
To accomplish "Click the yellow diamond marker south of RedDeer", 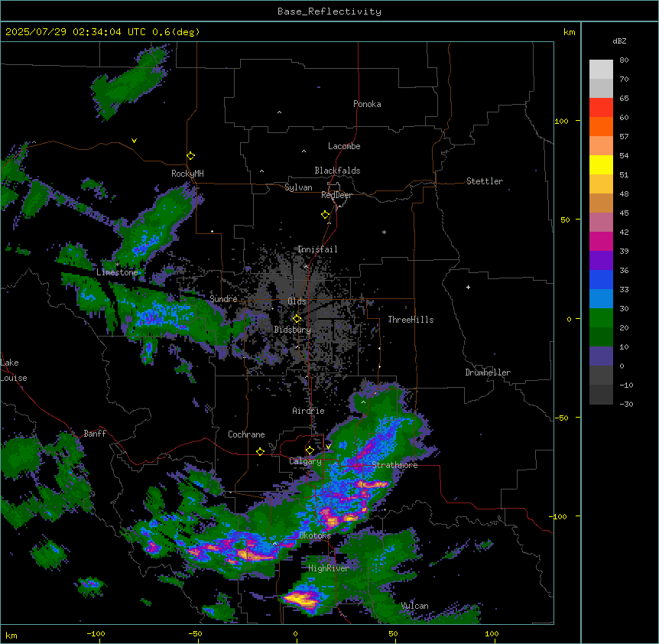I will [326, 215].
